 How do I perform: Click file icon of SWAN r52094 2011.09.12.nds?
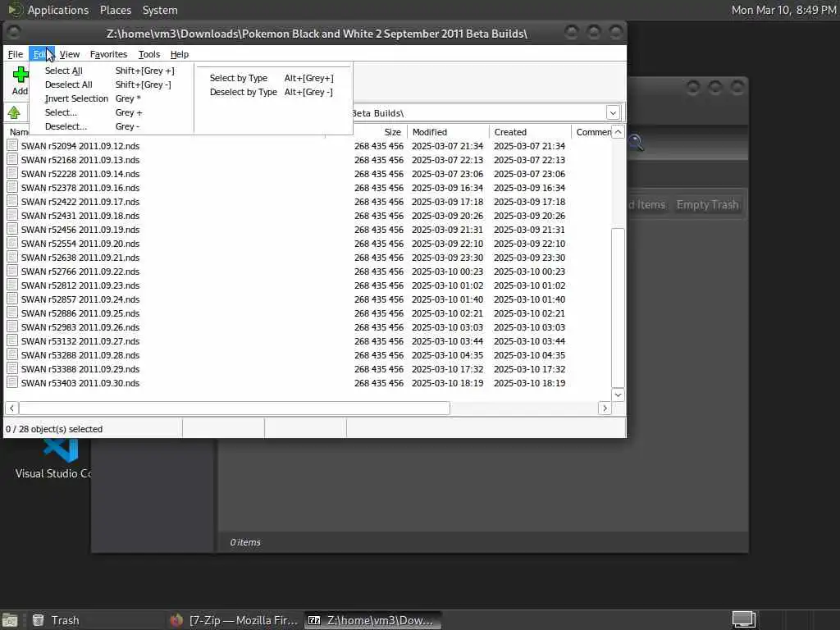(x=12, y=145)
